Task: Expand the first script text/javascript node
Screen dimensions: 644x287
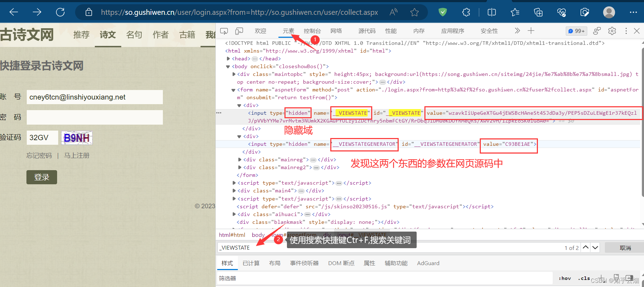Action: [234, 183]
